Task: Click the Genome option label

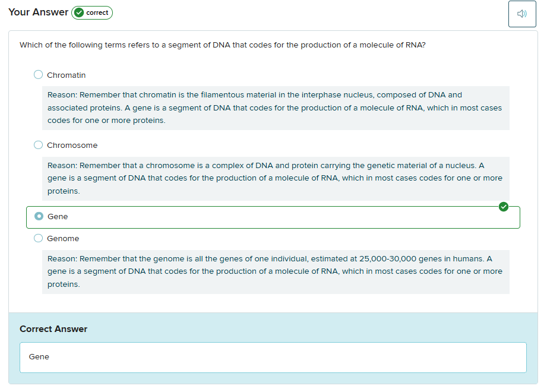Action: [63, 239]
